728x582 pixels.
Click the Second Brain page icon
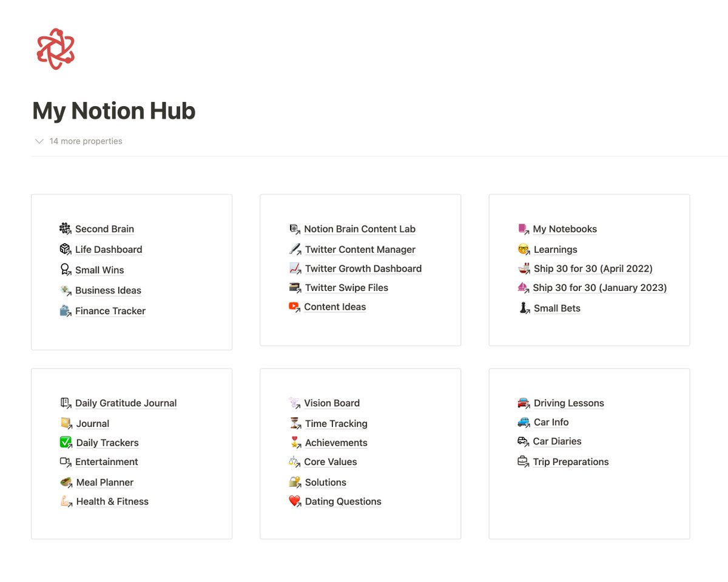tap(66, 229)
